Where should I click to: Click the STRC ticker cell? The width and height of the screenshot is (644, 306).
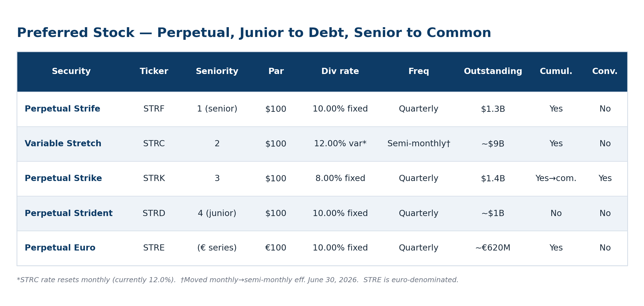click(154, 144)
